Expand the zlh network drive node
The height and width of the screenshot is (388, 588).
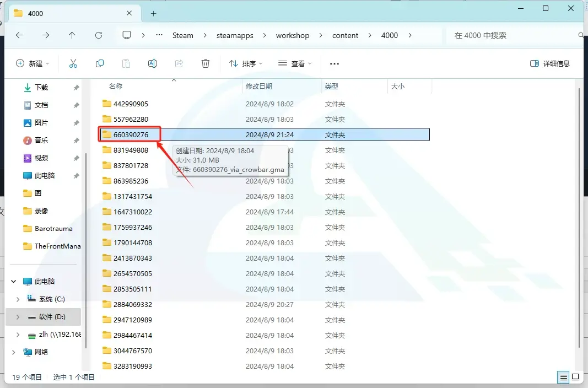pos(18,335)
